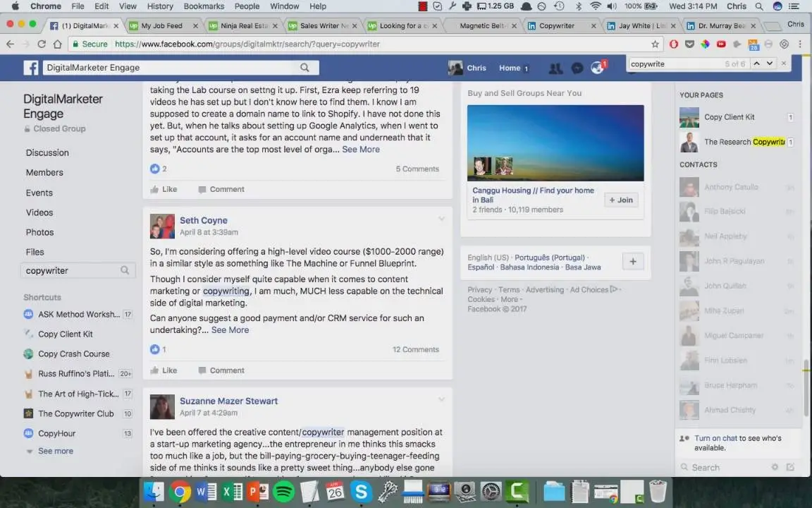Click Chrome's home button icon

tap(58, 44)
